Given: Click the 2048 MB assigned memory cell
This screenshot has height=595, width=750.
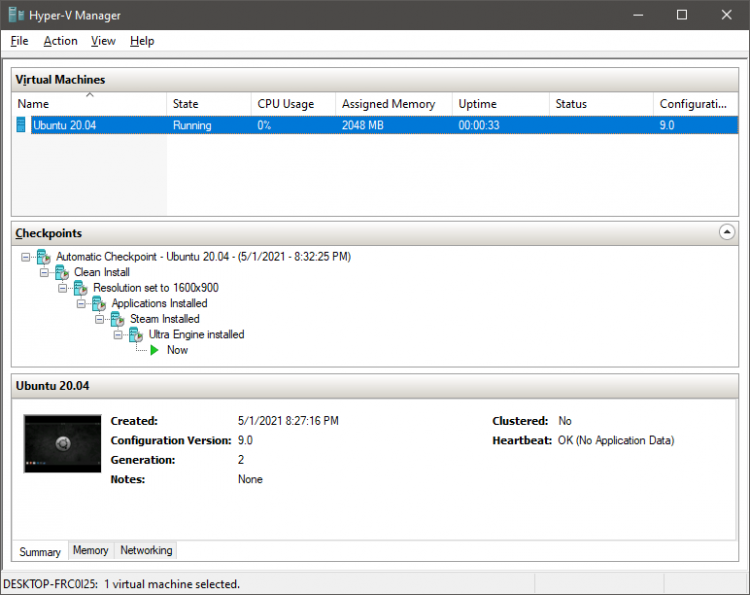Looking at the screenshot, I should coord(363,125).
